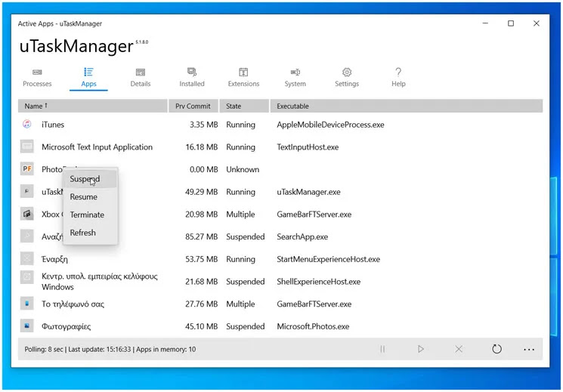563x392 pixels.
Task: Click SearchApp.exe executable cell
Action: click(302, 236)
